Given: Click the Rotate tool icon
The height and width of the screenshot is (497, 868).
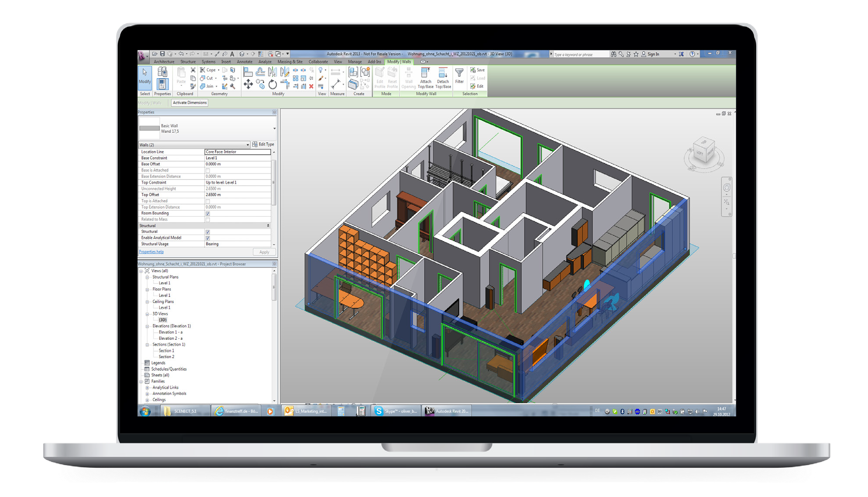Looking at the screenshot, I should point(273,84).
